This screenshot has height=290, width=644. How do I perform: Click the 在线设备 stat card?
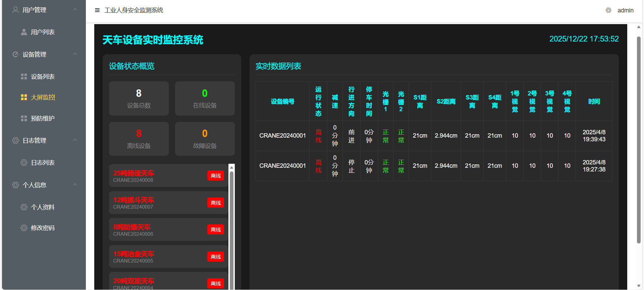tap(205, 98)
